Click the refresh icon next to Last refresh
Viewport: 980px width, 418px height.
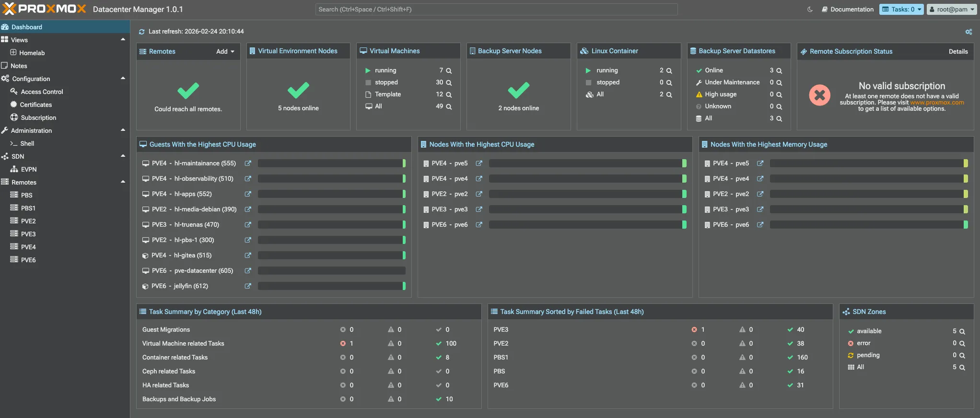(x=141, y=32)
